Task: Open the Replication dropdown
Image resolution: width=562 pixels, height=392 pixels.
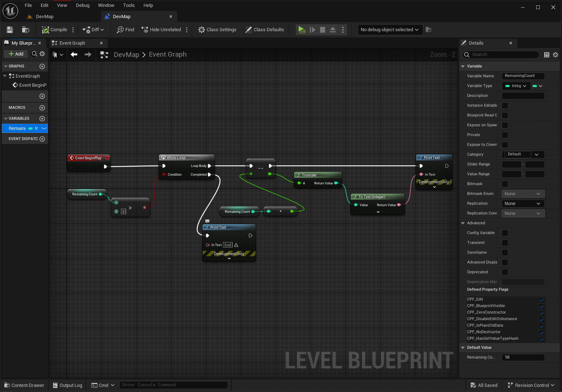Action: coord(523,204)
